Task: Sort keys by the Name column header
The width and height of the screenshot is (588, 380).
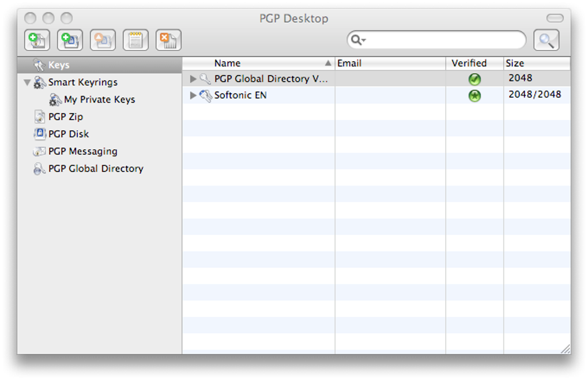Action: click(x=227, y=63)
